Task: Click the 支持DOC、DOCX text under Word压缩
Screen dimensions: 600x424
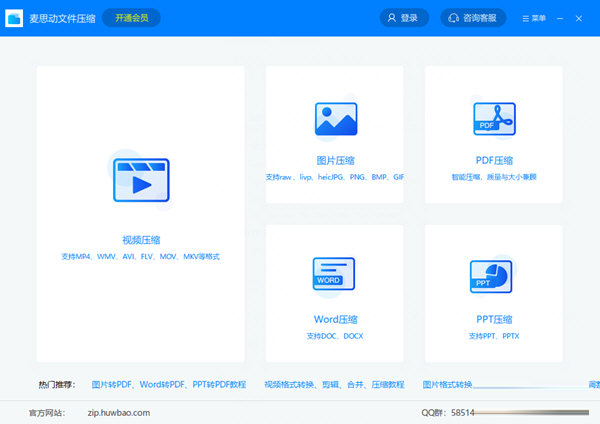Action: tap(335, 335)
